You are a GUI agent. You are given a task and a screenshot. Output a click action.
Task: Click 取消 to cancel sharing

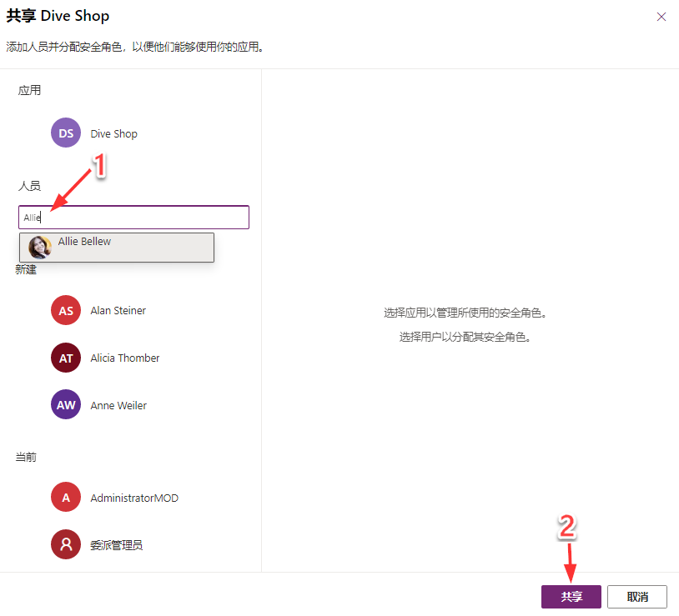636,596
